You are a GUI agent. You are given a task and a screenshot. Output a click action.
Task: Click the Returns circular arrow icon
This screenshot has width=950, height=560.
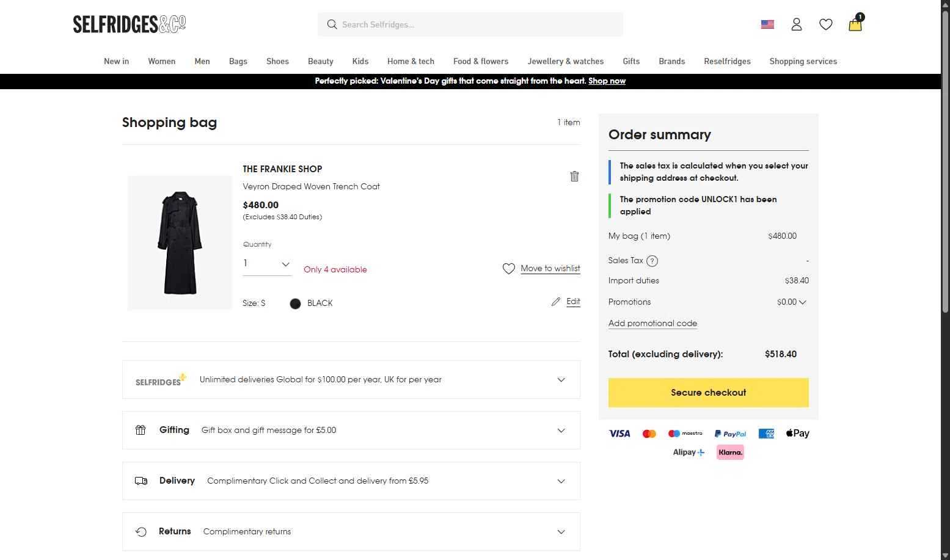coord(141,531)
